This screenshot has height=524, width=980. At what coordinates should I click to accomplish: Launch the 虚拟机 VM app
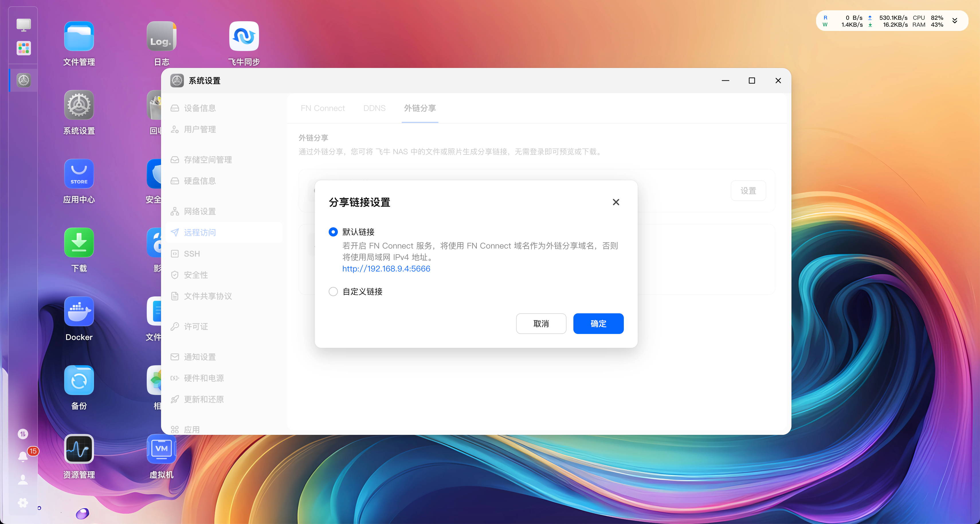pyautogui.click(x=161, y=449)
